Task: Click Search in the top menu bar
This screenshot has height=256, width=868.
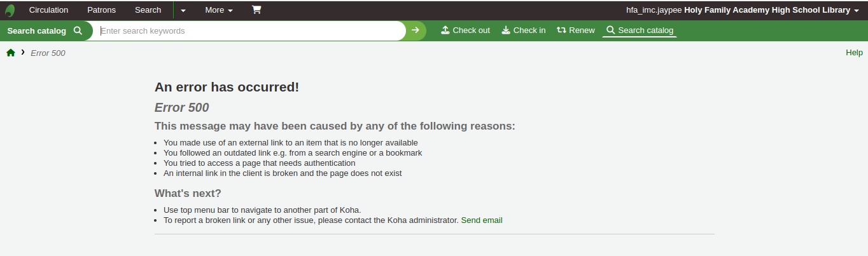Action: pyautogui.click(x=148, y=10)
